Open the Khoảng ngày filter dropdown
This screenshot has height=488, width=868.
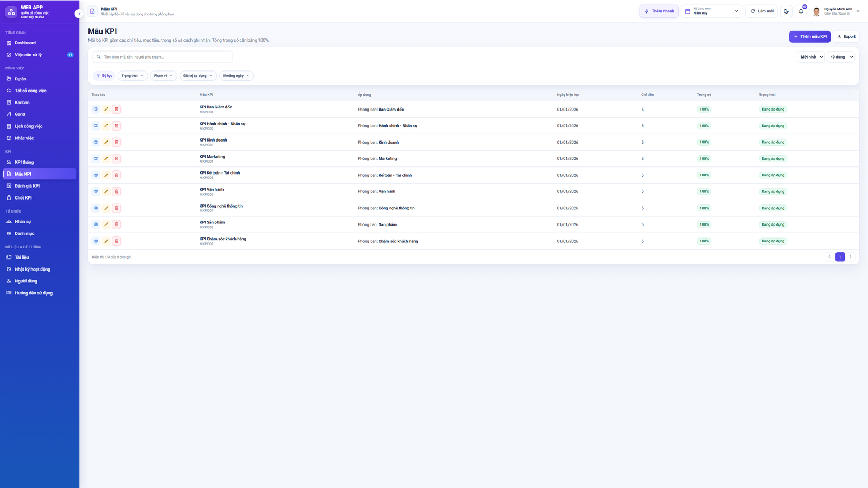pos(236,76)
